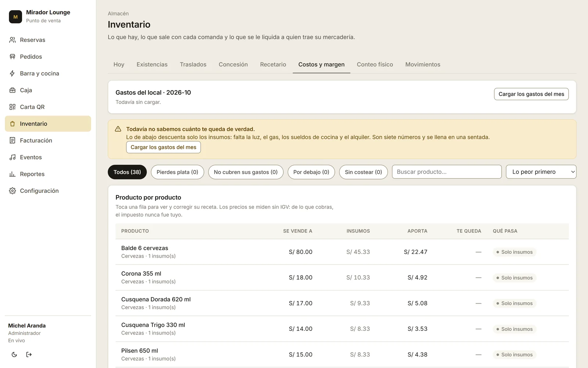Click the S/ 22.47 aporta value
This screenshot has height=368, width=588.
pyautogui.click(x=416, y=252)
